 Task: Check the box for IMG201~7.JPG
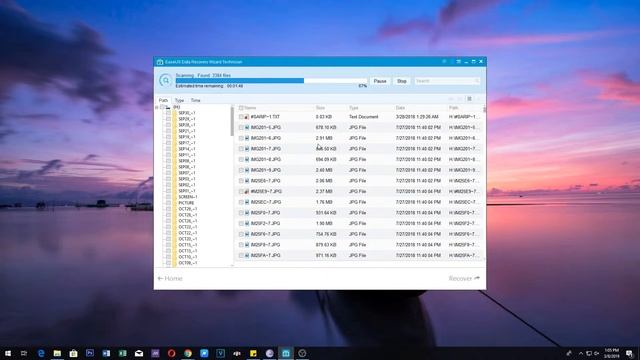(x=241, y=149)
